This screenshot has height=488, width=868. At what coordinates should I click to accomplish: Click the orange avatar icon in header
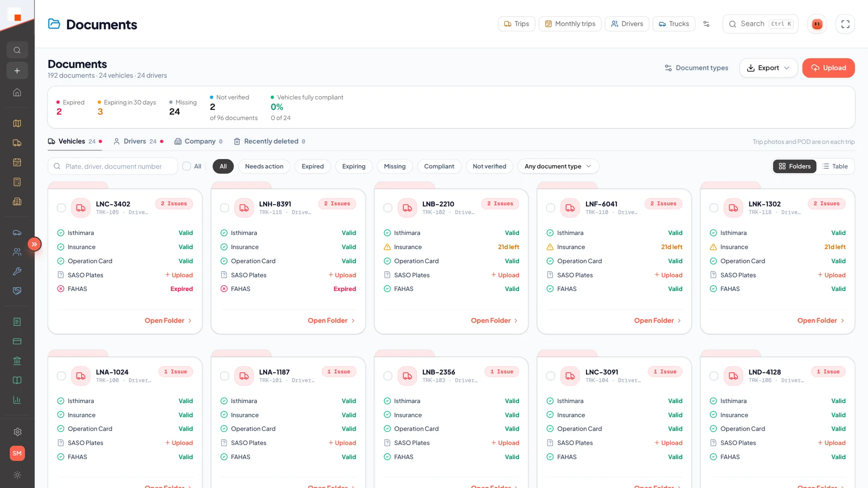tap(817, 24)
